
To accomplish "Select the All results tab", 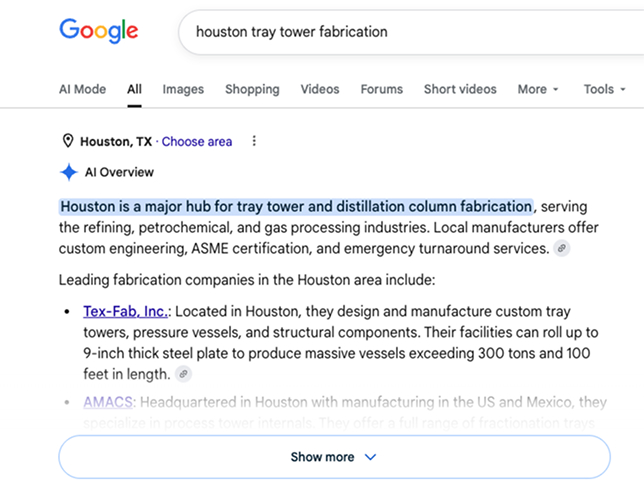I will point(134,89).
